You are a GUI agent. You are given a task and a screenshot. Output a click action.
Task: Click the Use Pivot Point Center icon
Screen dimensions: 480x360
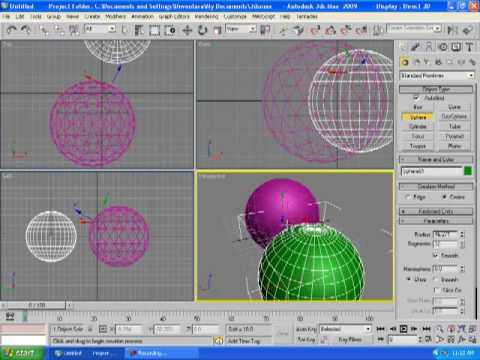tap(265, 30)
